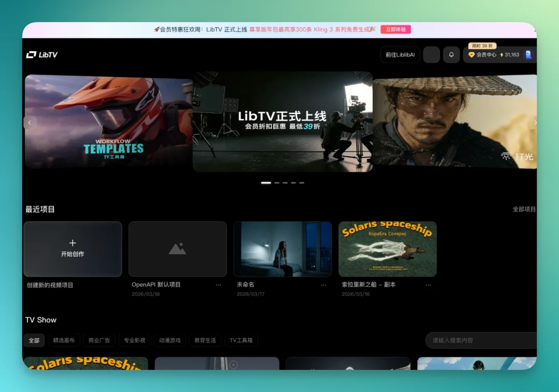The height and width of the screenshot is (392, 559).
Task: Open the user avatar icon at top right
Action: click(431, 55)
